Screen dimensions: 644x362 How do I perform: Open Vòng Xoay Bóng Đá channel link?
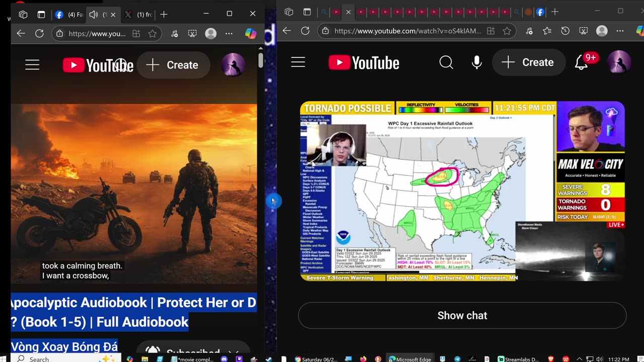tap(64, 346)
